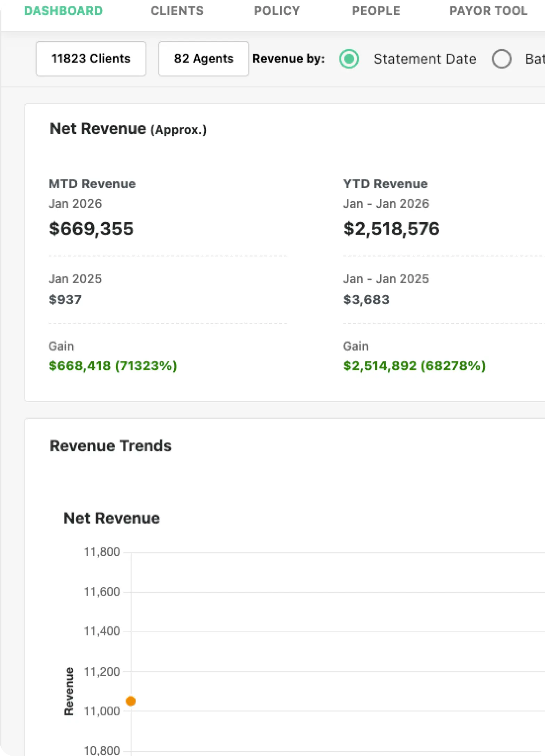Open the Dashboard tab

(x=63, y=11)
